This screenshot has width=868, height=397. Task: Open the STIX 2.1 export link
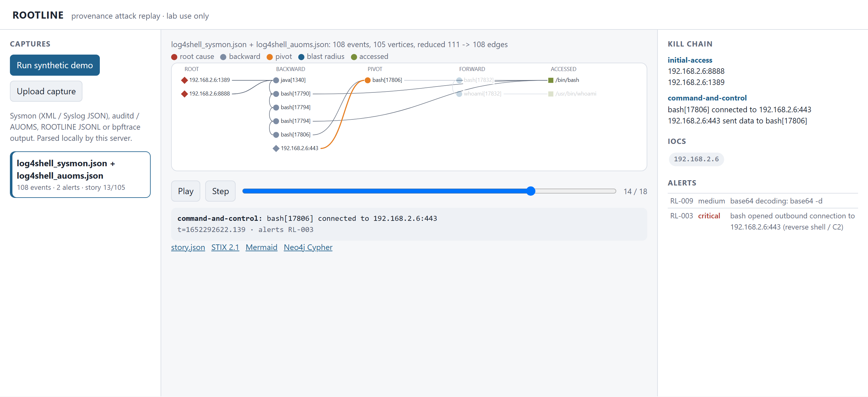(225, 248)
